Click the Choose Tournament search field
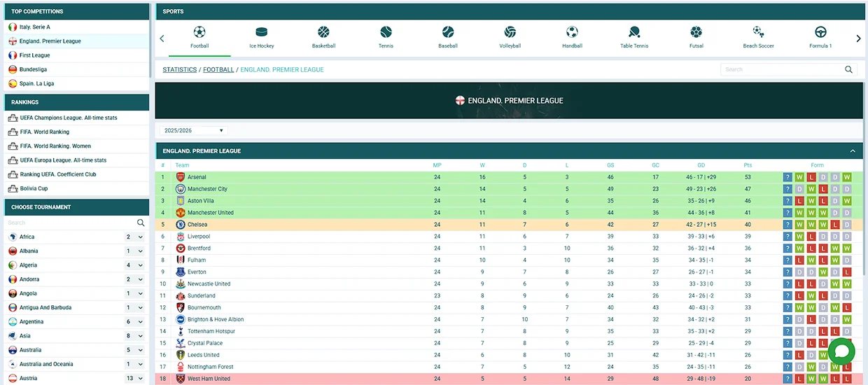Image resolution: width=868 pixels, height=385 pixels. (x=70, y=223)
